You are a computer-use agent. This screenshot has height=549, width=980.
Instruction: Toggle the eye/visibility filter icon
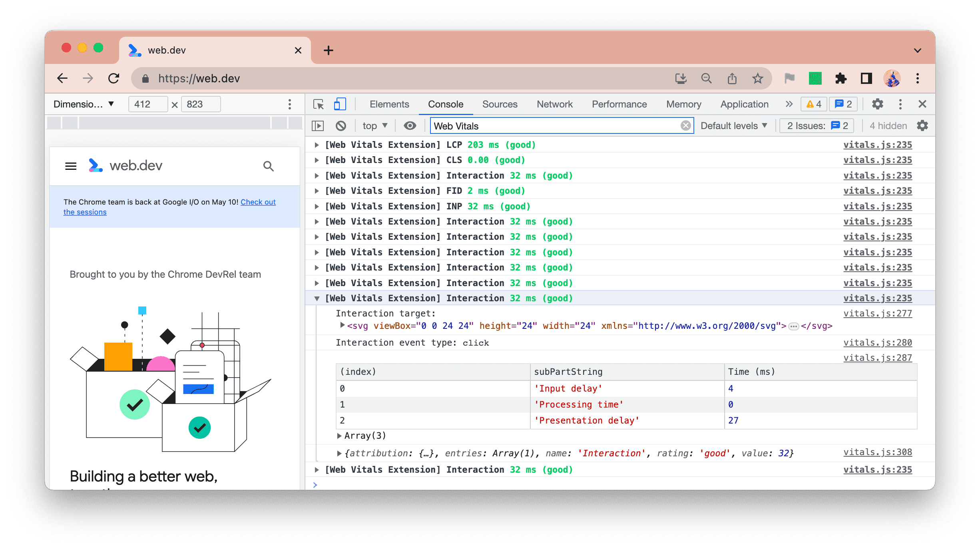click(409, 126)
